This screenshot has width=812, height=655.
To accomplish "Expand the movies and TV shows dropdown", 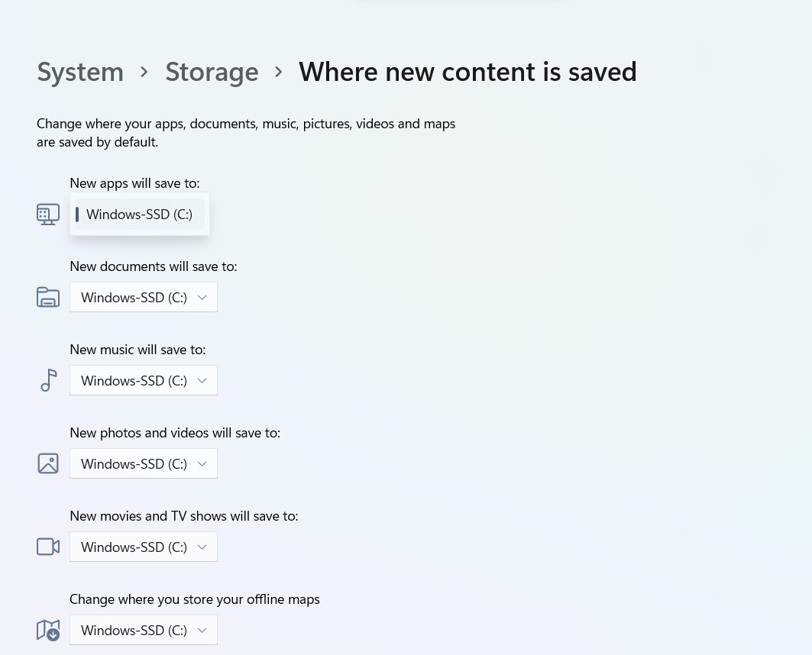I will pyautogui.click(x=144, y=547).
